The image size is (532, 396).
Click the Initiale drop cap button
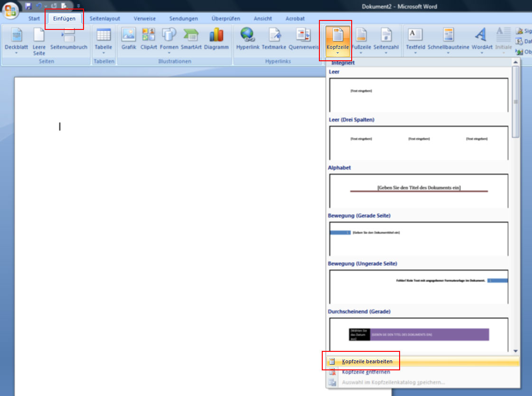(x=504, y=41)
